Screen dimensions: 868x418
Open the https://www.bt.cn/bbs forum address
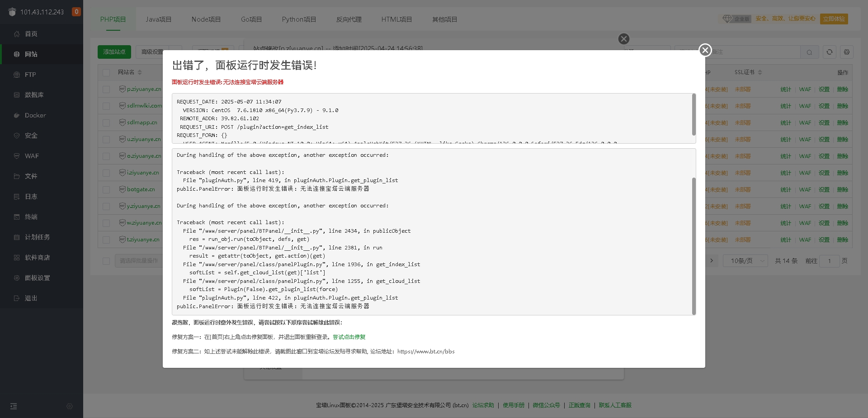point(426,352)
